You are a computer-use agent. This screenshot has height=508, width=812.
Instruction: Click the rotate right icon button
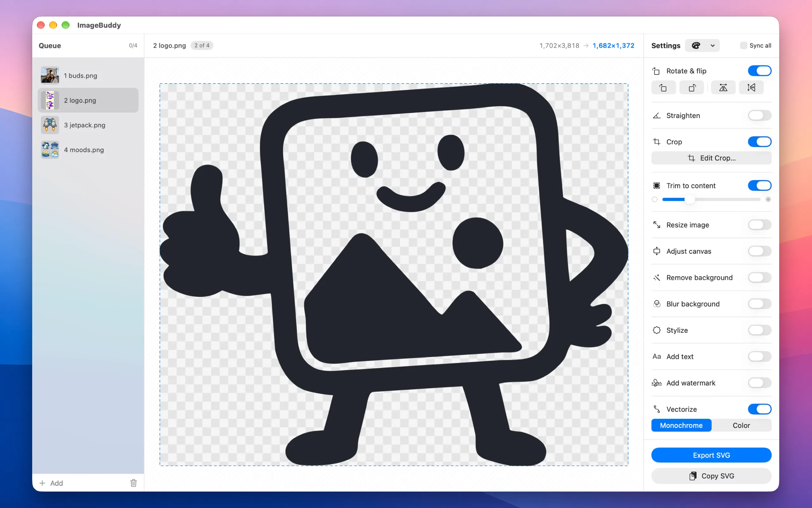point(691,88)
